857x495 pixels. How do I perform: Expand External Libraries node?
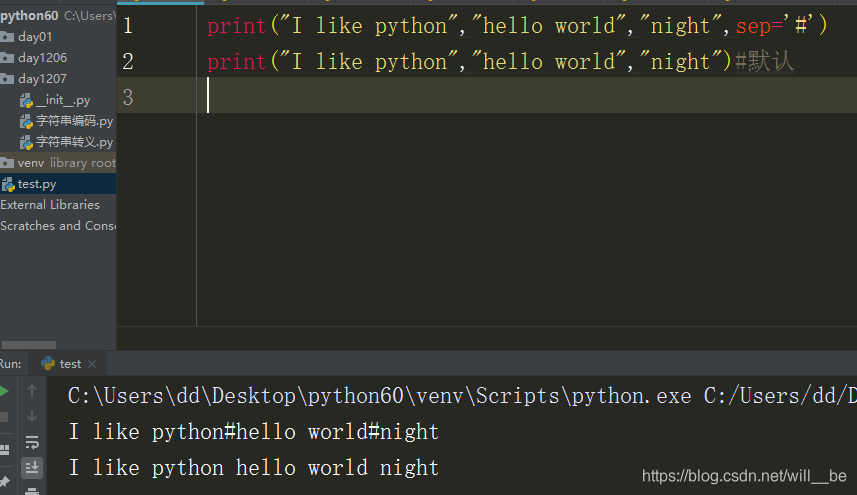[50, 205]
